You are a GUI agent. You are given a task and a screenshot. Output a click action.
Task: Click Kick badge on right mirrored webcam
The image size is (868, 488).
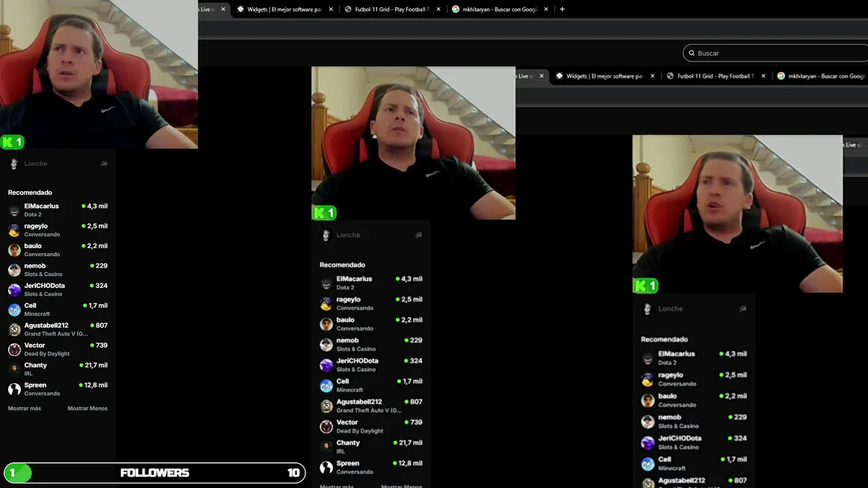pos(646,286)
